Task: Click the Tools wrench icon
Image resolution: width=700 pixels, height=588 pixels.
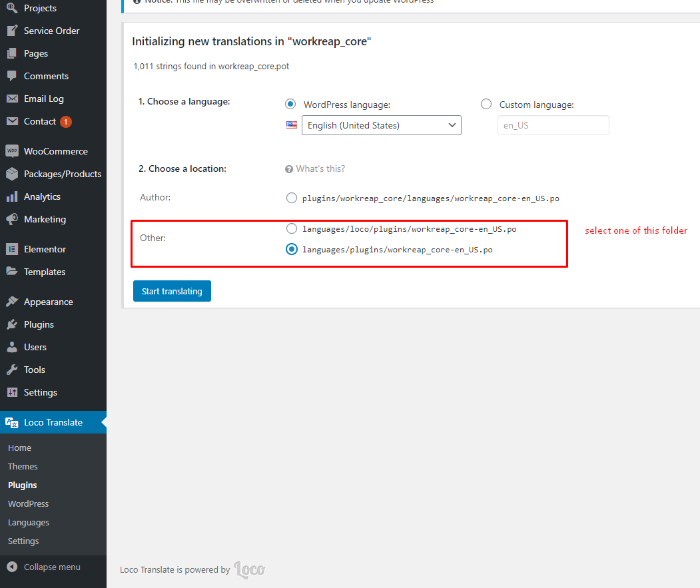Action: [12, 370]
